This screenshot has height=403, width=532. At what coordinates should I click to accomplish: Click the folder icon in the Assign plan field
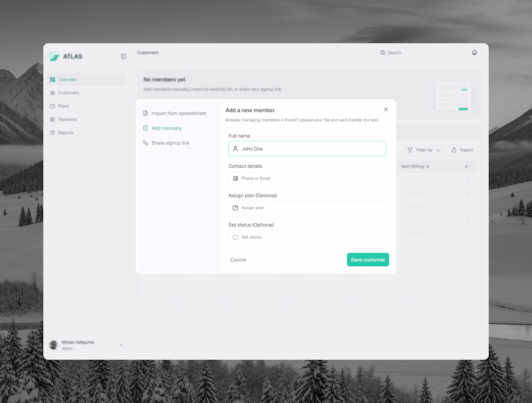coord(236,208)
